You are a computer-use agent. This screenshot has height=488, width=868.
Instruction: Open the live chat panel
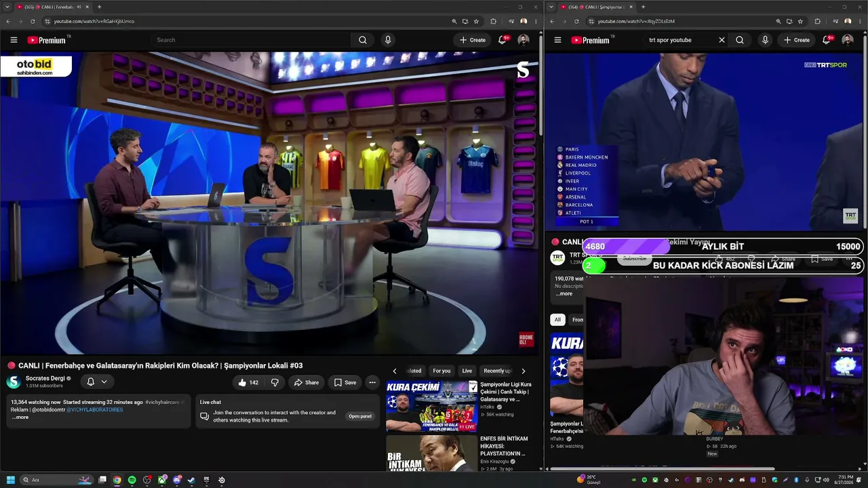(360, 416)
